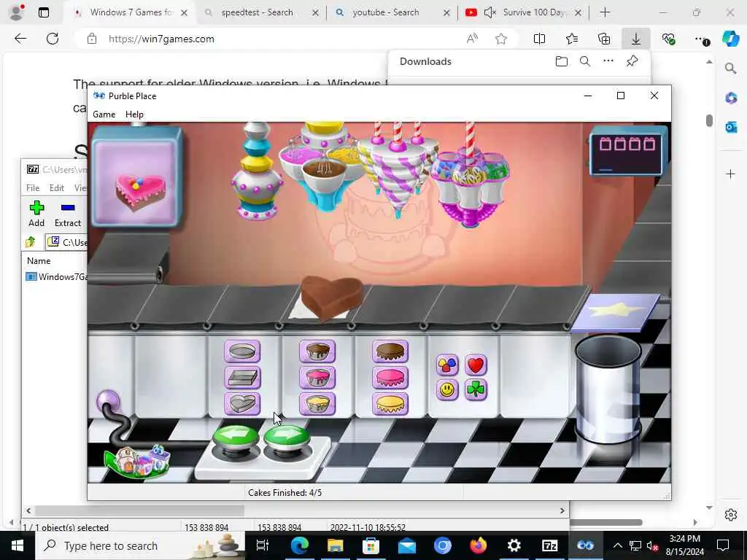
Task: Click the chocolate heart cake on conveyor
Action: click(332, 297)
